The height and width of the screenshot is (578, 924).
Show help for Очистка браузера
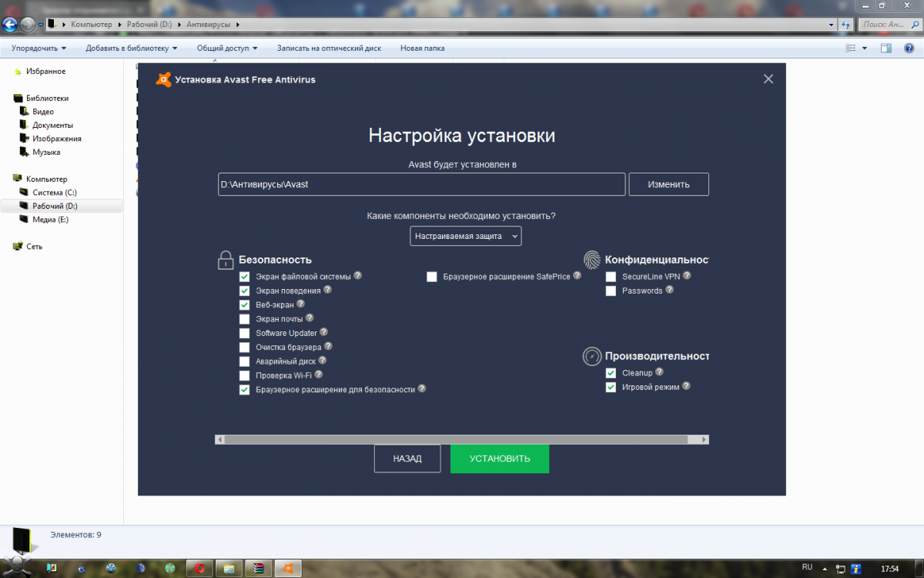(x=328, y=347)
